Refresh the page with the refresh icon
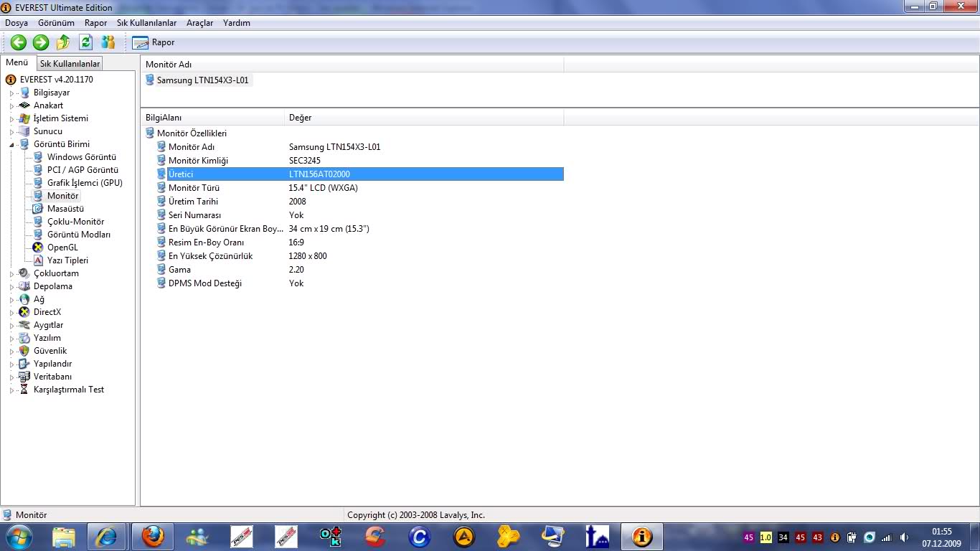 click(x=86, y=42)
